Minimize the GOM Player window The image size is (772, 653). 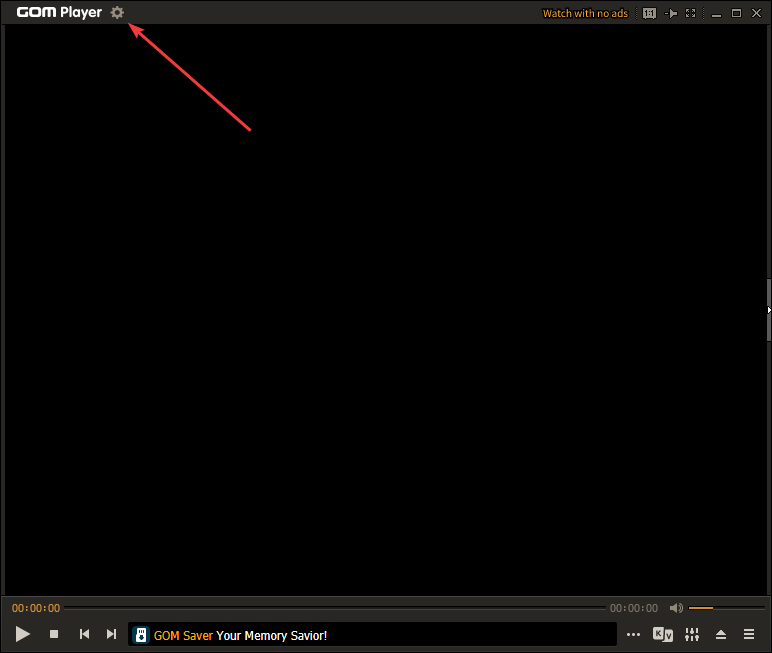pyautogui.click(x=716, y=14)
